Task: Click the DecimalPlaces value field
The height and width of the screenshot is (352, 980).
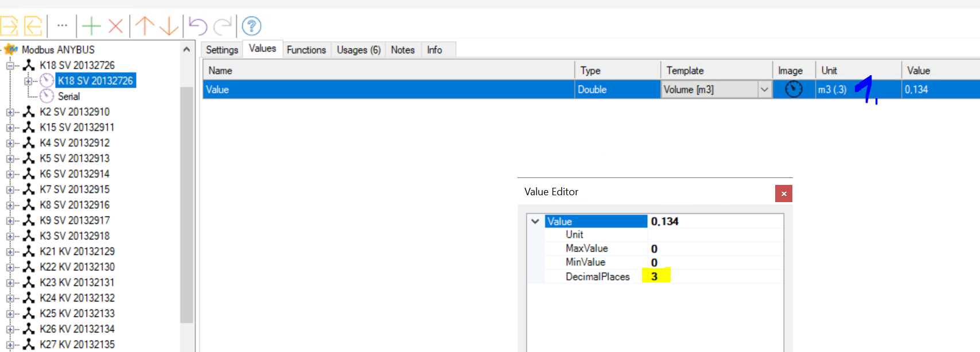Action: 714,276
